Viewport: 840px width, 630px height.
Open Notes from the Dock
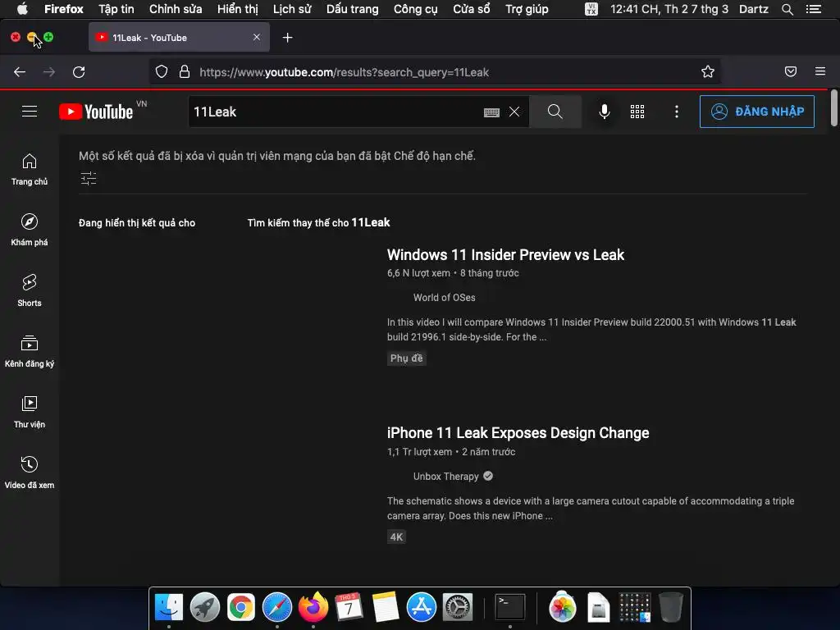pyautogui.click(x=386, y=608)
